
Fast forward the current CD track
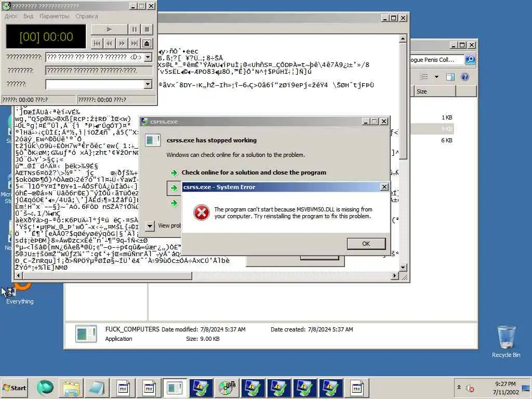(x=122, y=43)
